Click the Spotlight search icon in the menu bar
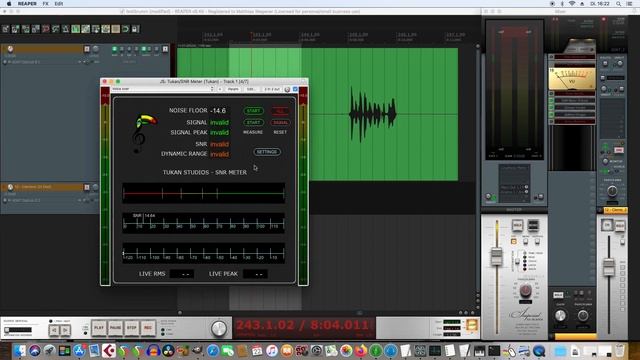Viewport: 640px width, 360px height. (619, 4)
